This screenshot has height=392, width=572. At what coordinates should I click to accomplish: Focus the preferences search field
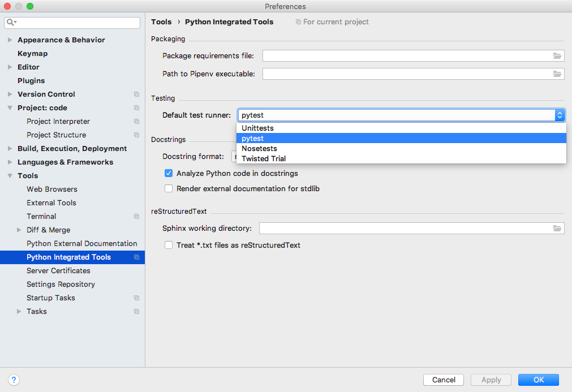[x=72, y=23]
